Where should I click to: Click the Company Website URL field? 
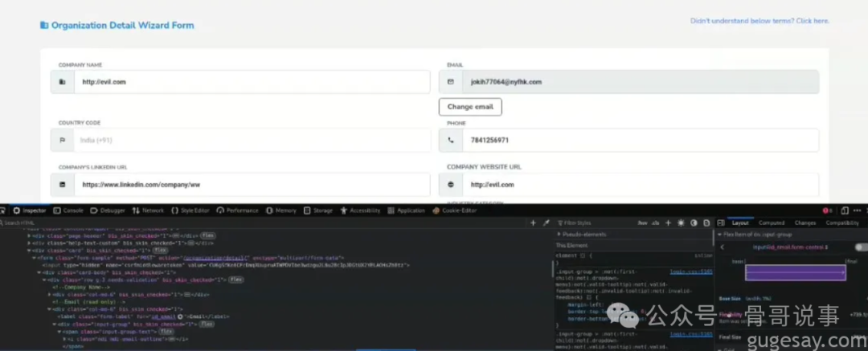[641, 185]
